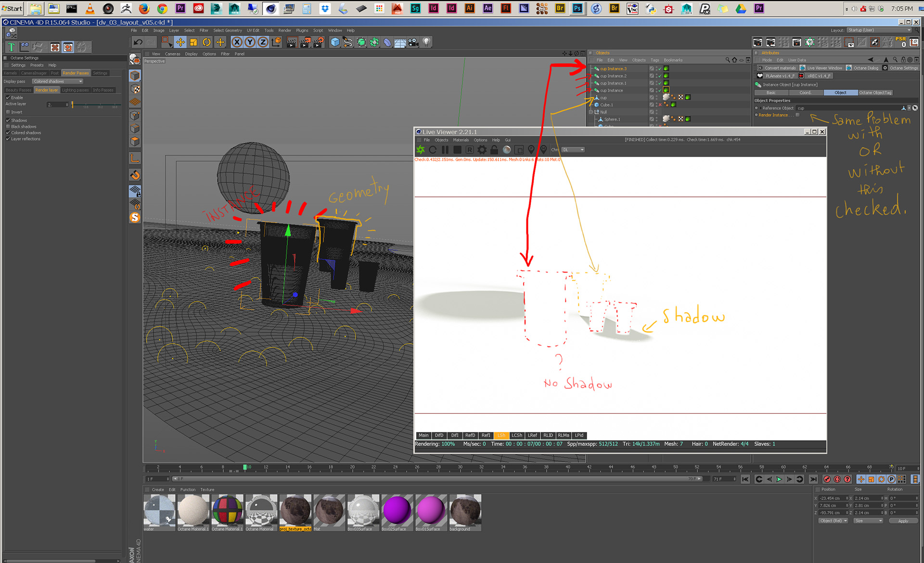The image size is (924, 563).
Task: Open the Cameras menu in viewport
Action: pos(172,54)
